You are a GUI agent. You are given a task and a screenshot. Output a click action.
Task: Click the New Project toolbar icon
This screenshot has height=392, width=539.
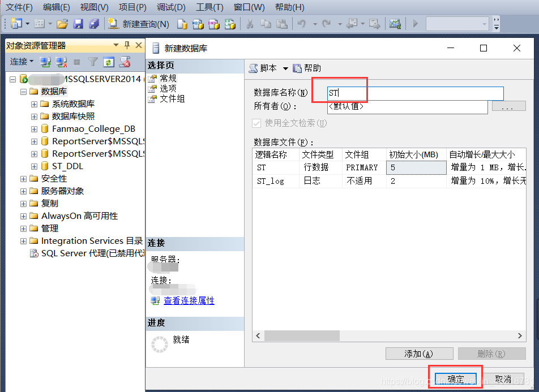tap(16, 24)
